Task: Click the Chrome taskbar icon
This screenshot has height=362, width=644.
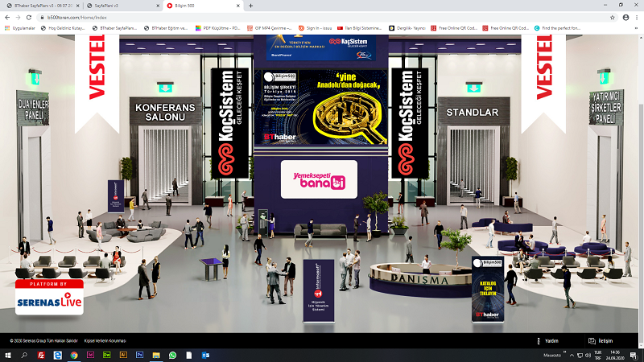Action: (74, 355)
